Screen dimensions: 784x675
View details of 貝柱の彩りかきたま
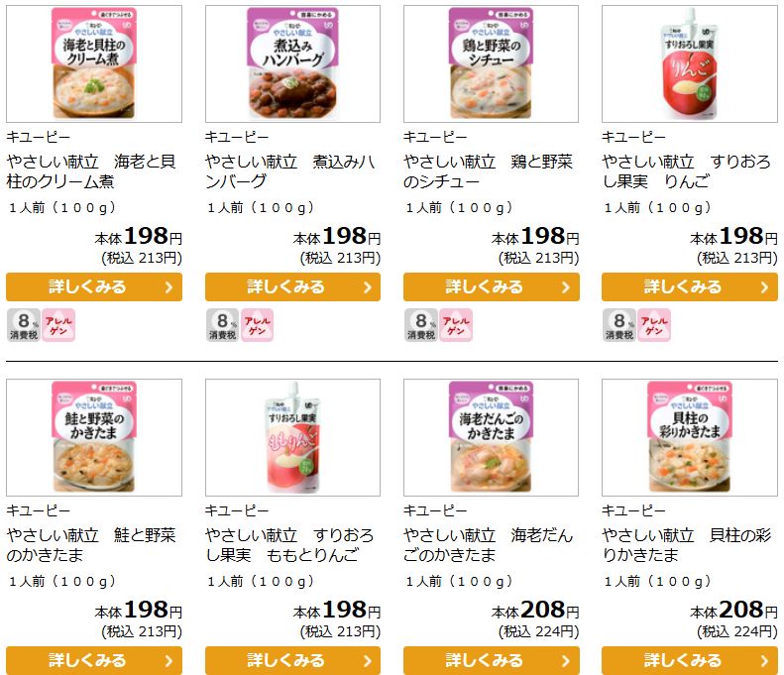point(690,660)
